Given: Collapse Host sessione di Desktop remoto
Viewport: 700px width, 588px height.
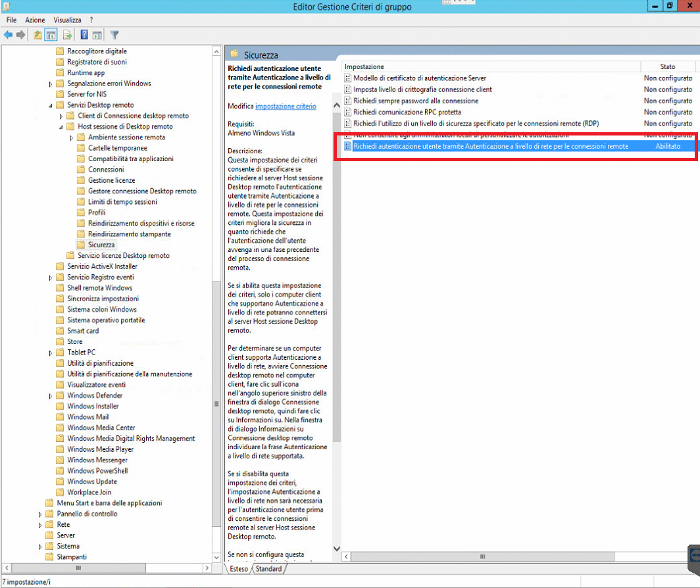Looking at the screenshot, I should (61, 127).
